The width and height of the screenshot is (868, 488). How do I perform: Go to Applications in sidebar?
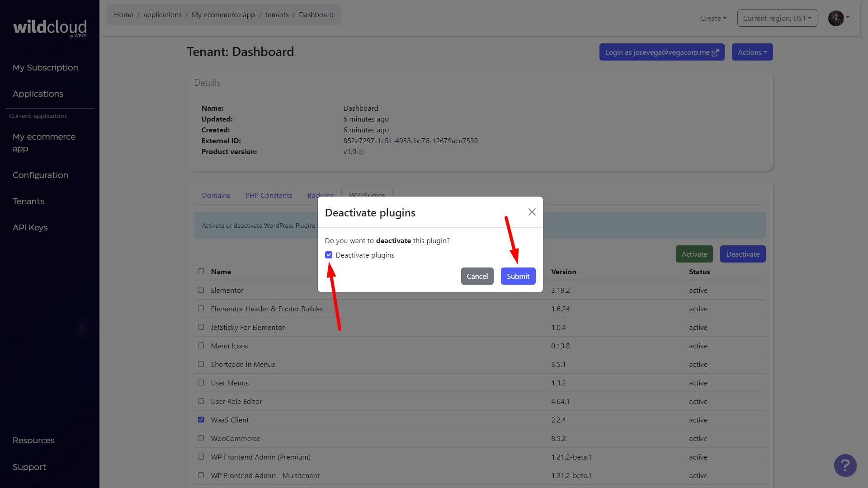coord(38,94)
